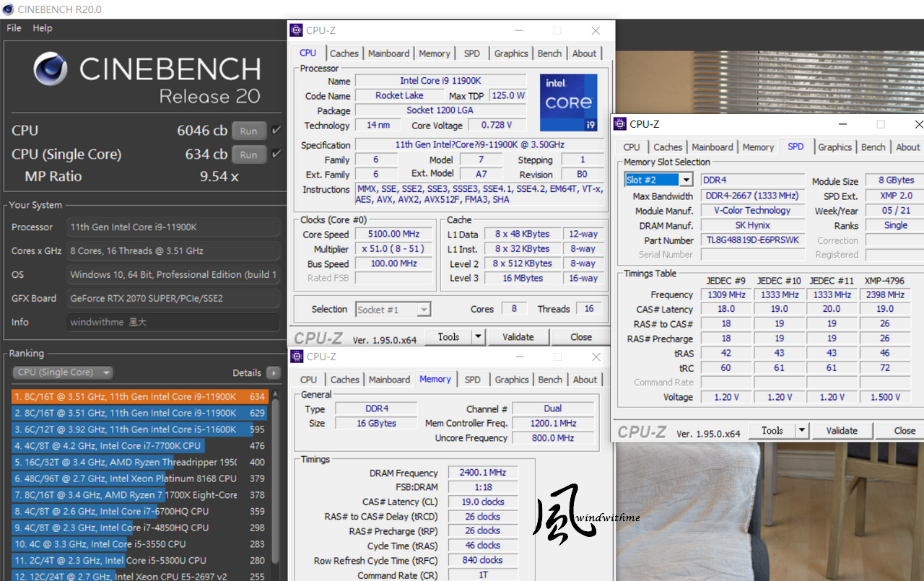This screenshot has width=924, height=581.
Task: Click Tools button in SPD CPU-Z window
Action: point(772,431)
